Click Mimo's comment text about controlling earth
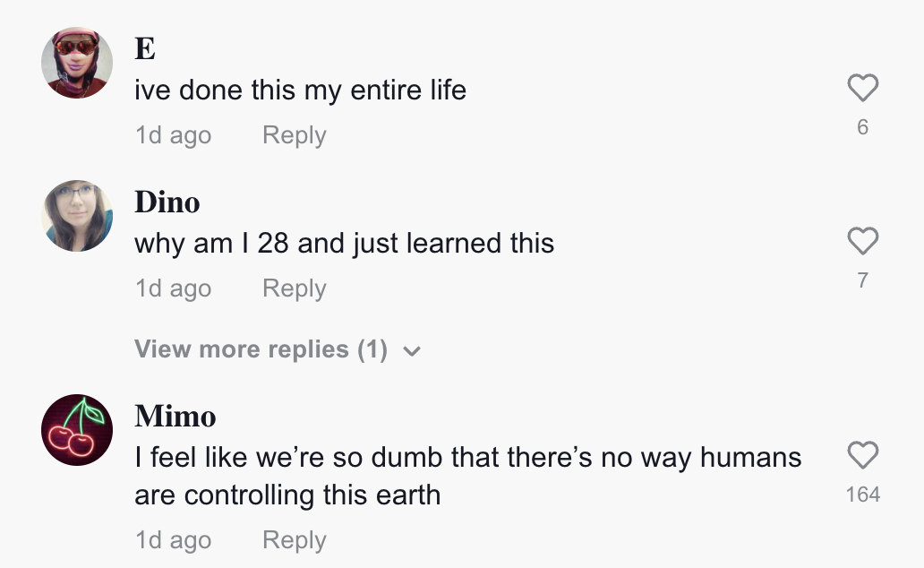This screenshot has width=924, height=568. pyautogui.click(x=467, y=476)
